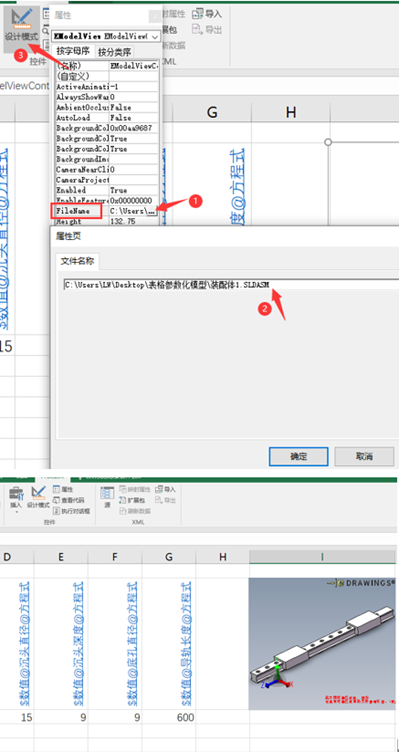This screenshot has width=399, height=752.
Task: Click BackgroundColor value 0x00aa9687
Action: point(133,129)
